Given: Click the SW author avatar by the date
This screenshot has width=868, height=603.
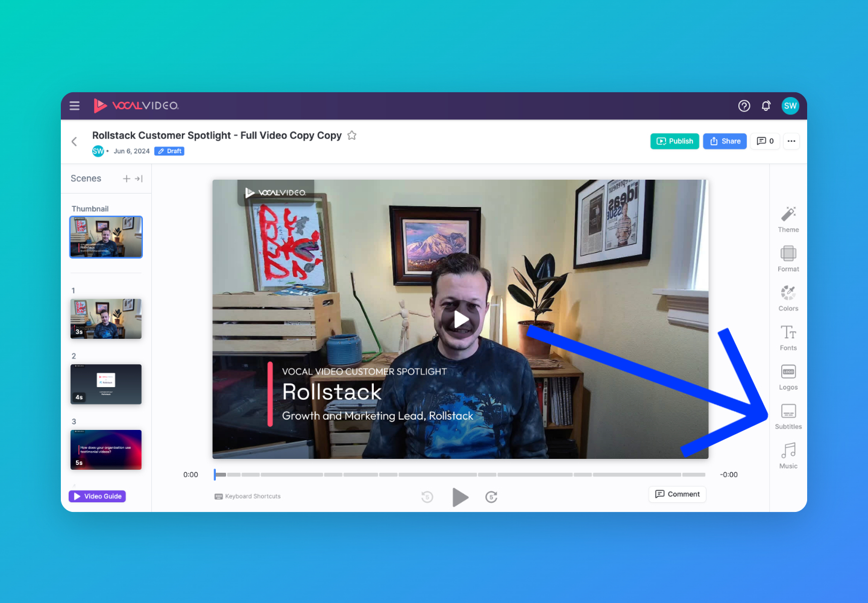Looking at the screenshot, I should (98, 151).
